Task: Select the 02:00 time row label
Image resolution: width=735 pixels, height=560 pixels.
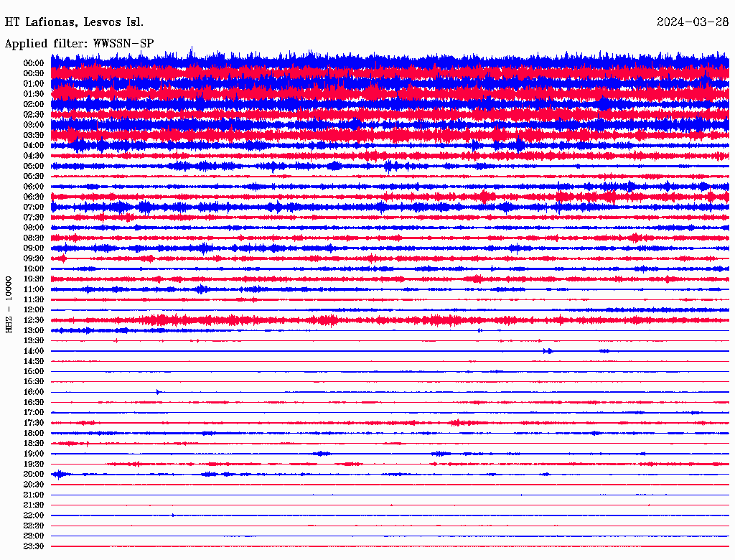Action: pos(34,105)
